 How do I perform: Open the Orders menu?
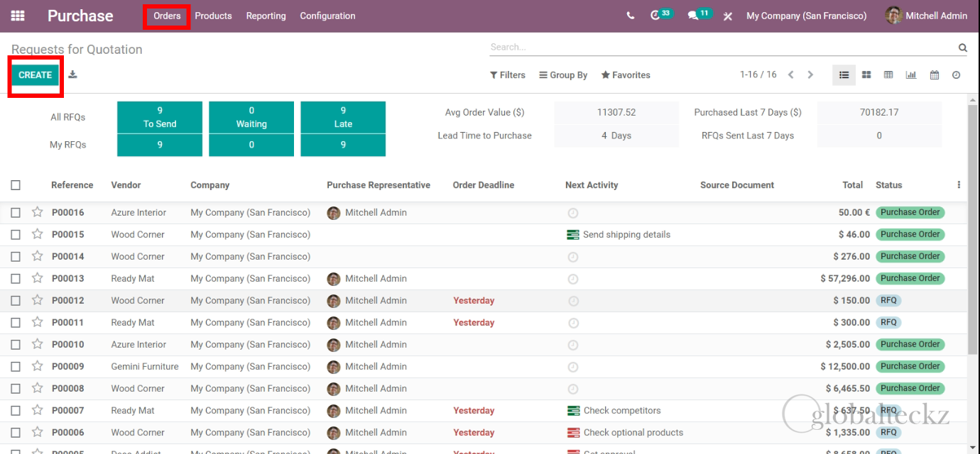(167, 16)
